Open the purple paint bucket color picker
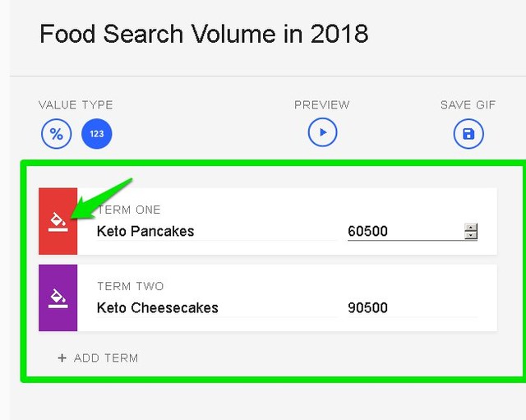 [x=58, y=298]
